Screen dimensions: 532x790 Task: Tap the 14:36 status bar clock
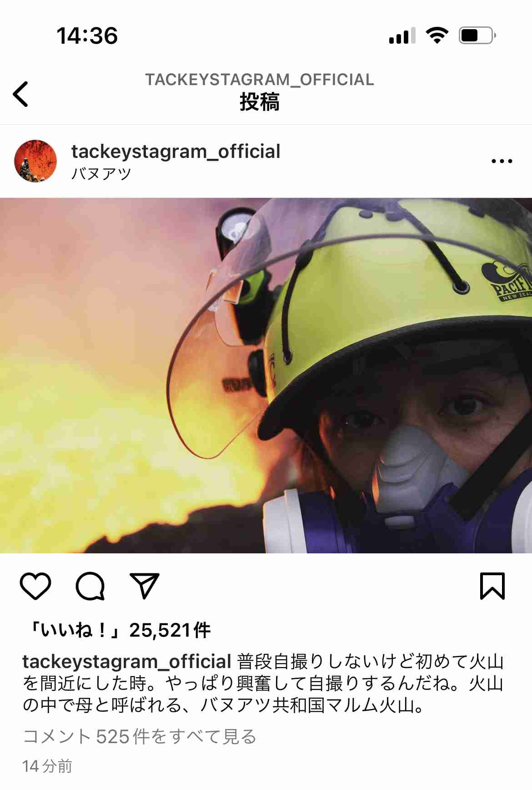tap(87, 35)
